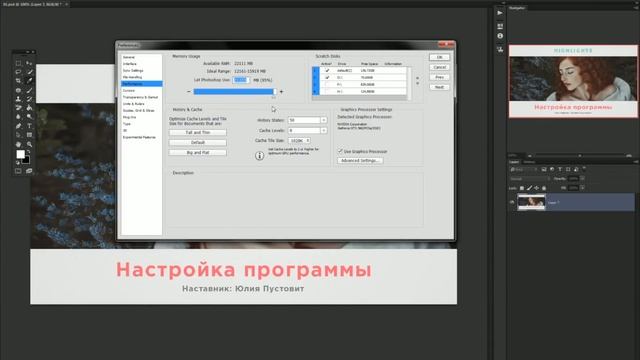Click the Next button
The height and width of the screenshot is (360, 640).
pos(439,87)
